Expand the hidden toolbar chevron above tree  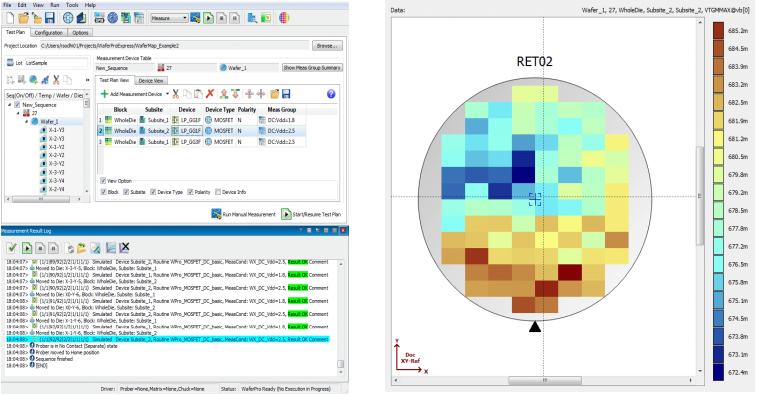pos(87,80)
